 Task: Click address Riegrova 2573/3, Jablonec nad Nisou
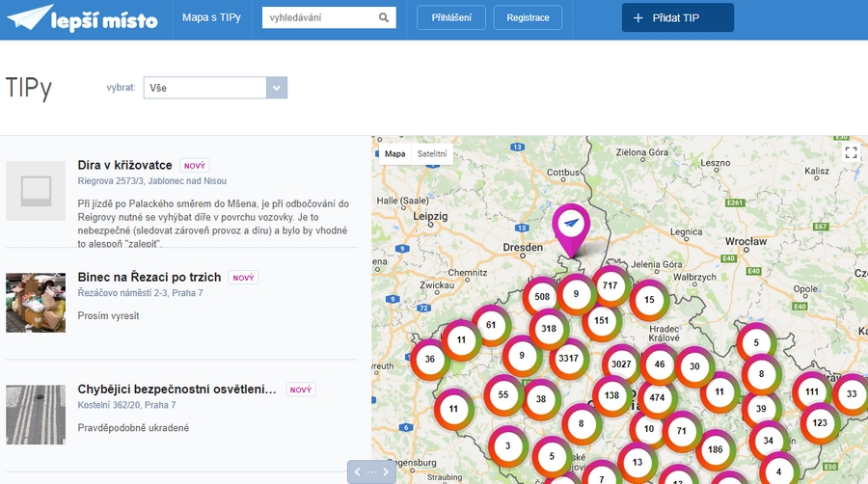151,181
